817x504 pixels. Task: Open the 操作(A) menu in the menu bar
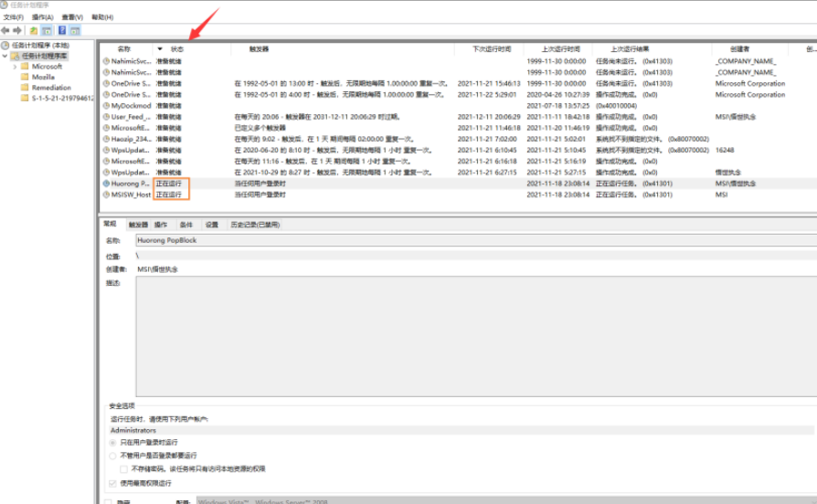[43, 17]
